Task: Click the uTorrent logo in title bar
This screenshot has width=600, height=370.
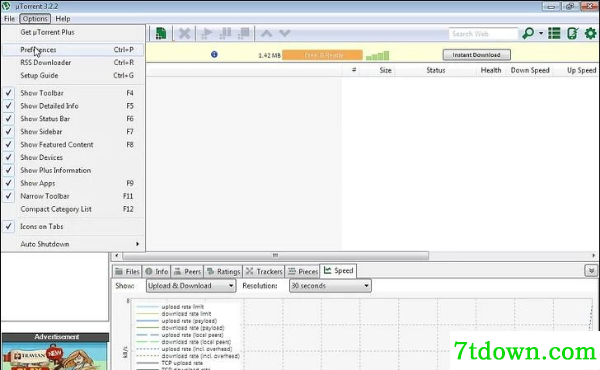Action: pyautogui.click(x=6, y=6)
